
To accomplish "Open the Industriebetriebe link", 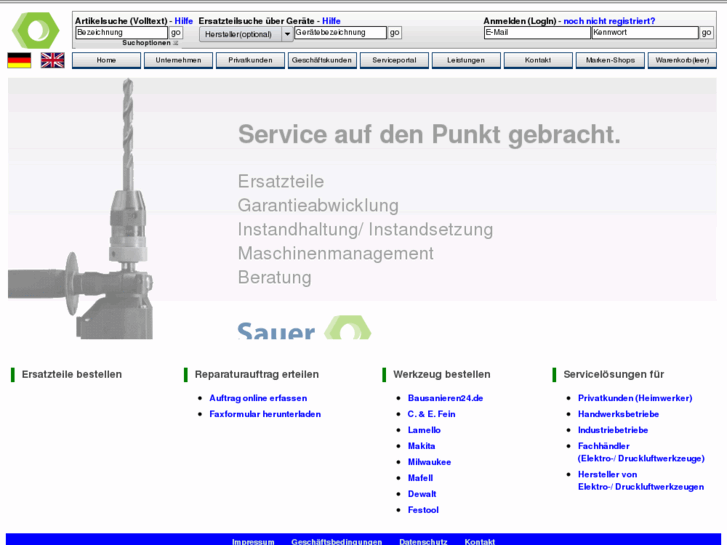I will (612, 430).
